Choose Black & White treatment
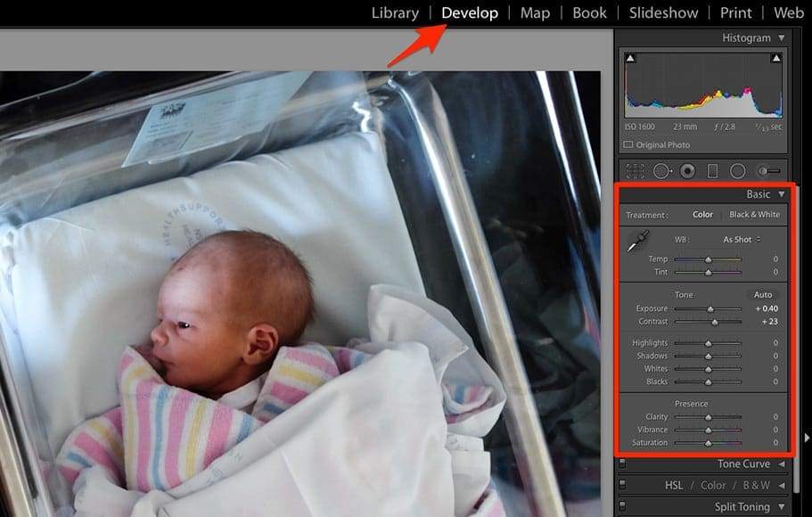812x517 pixels. 755,215
